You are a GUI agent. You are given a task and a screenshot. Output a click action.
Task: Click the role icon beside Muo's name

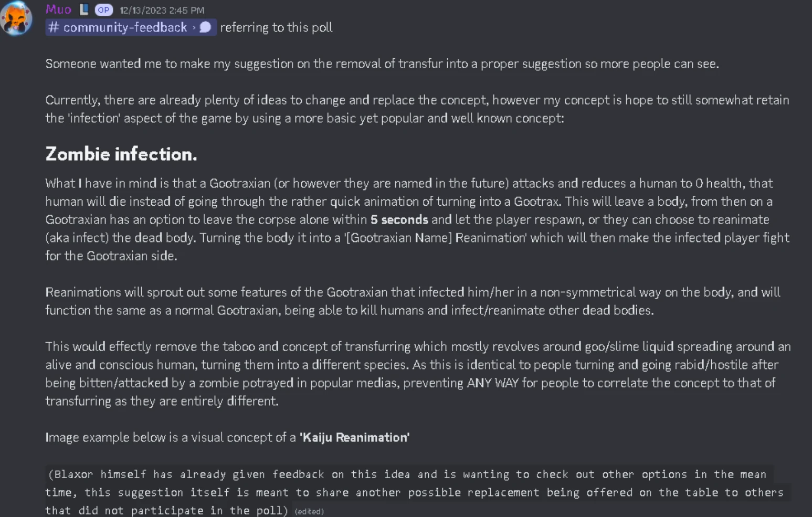point(84,9)
